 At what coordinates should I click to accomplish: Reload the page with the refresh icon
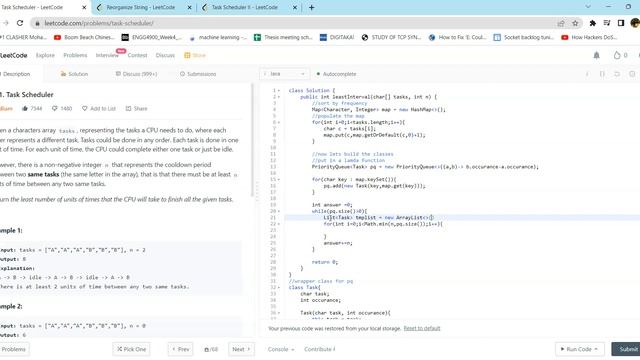tap(20, 23)
